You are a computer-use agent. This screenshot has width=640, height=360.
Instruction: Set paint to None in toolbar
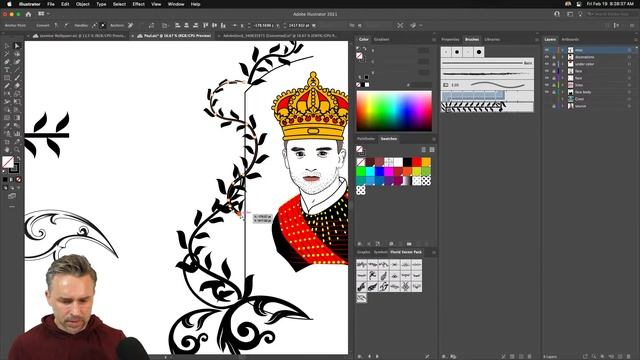point(18,180)
